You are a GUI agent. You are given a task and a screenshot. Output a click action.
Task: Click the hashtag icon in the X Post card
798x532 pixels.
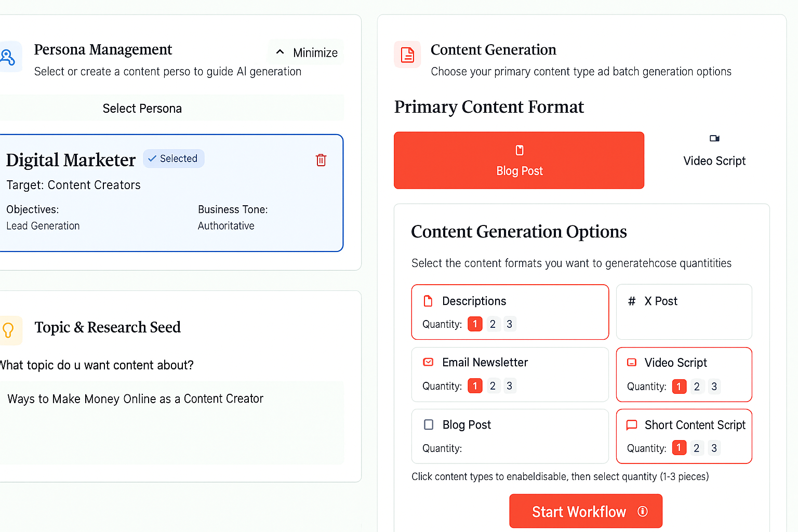click(x=631, y=300)
